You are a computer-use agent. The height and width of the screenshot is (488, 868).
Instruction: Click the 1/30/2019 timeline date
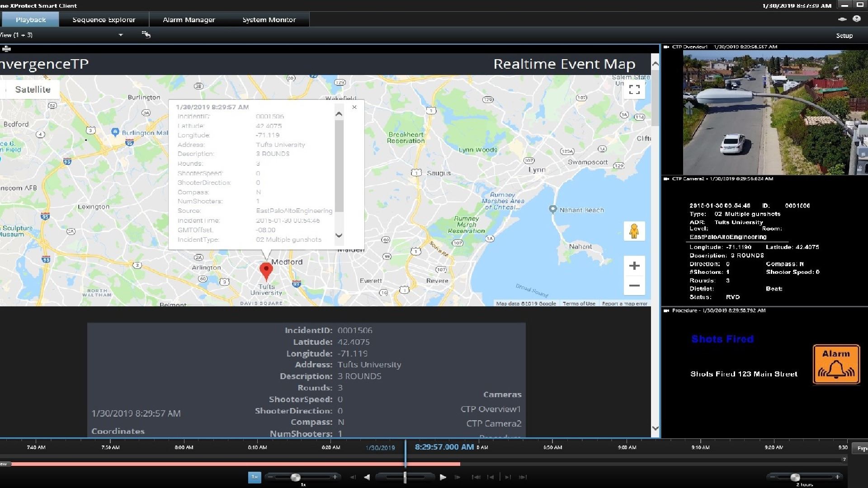click(x=380, y=448)
